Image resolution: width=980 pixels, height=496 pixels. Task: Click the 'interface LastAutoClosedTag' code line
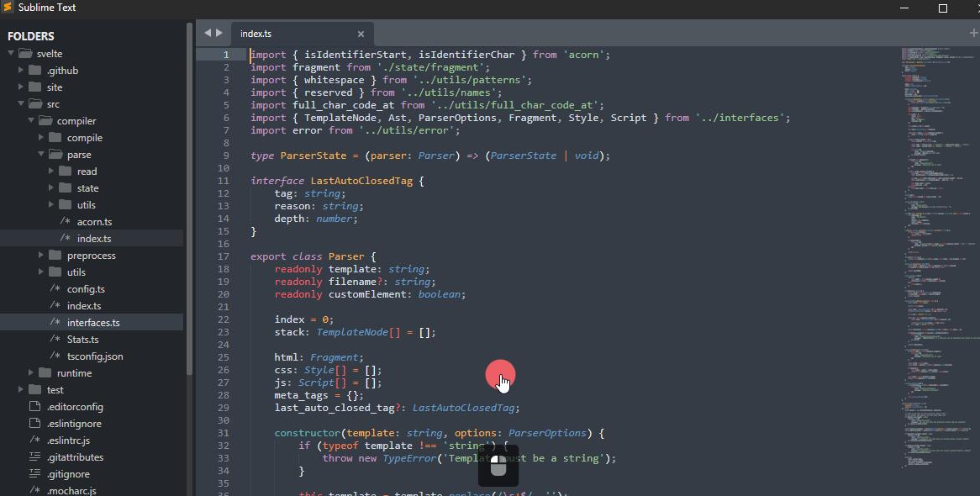click(337, 181)
